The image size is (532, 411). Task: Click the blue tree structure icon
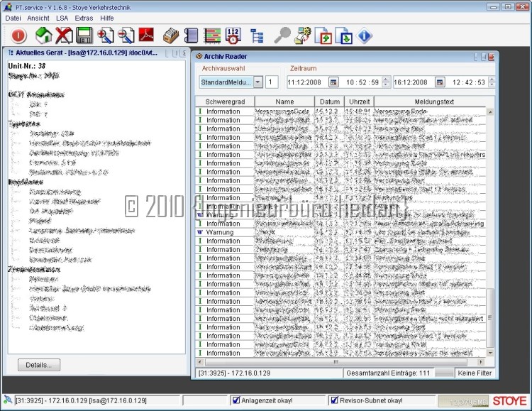(257, 35)
